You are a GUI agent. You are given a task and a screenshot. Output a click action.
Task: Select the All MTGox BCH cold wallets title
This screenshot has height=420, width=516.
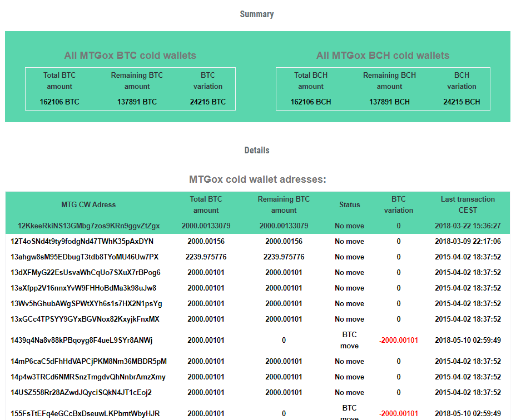[383, 55]
